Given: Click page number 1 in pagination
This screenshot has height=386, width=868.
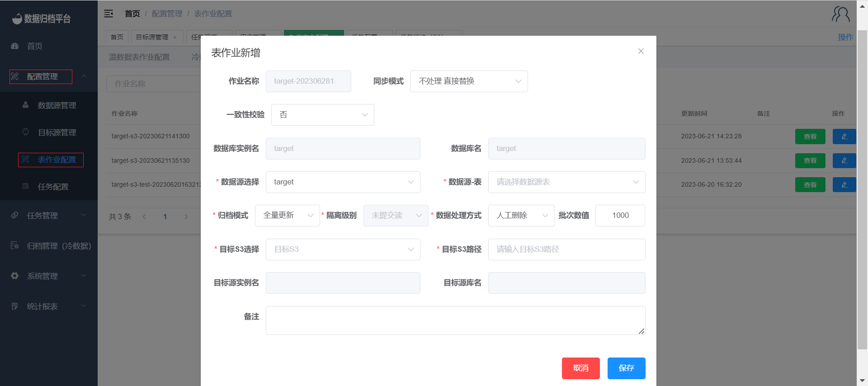Looking at the screenshot, I should coord(165,217).
